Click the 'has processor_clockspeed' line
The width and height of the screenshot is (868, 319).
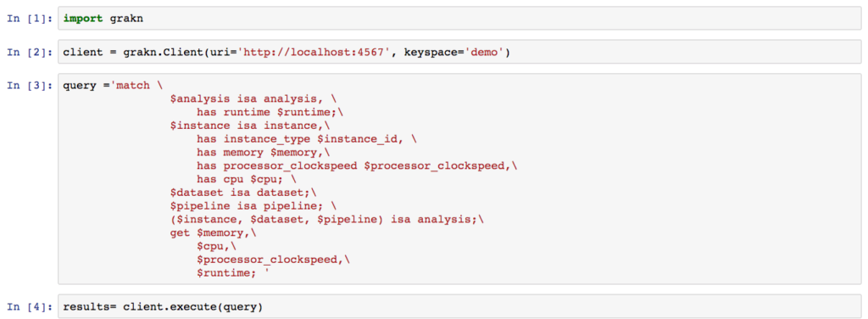[x=357, y=166]
